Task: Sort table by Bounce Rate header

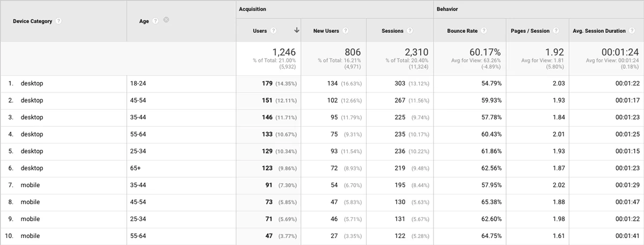Action: [x=462, y=31]
